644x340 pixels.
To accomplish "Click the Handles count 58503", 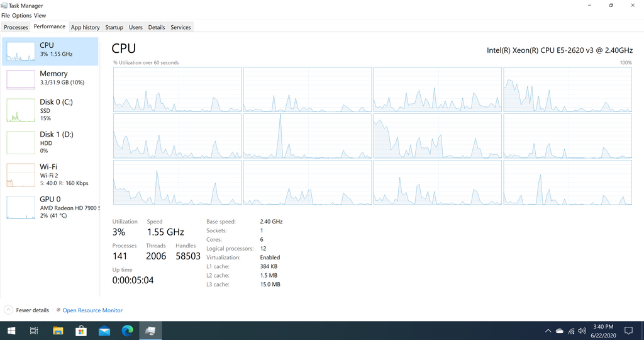I will [x=188, y=256].
